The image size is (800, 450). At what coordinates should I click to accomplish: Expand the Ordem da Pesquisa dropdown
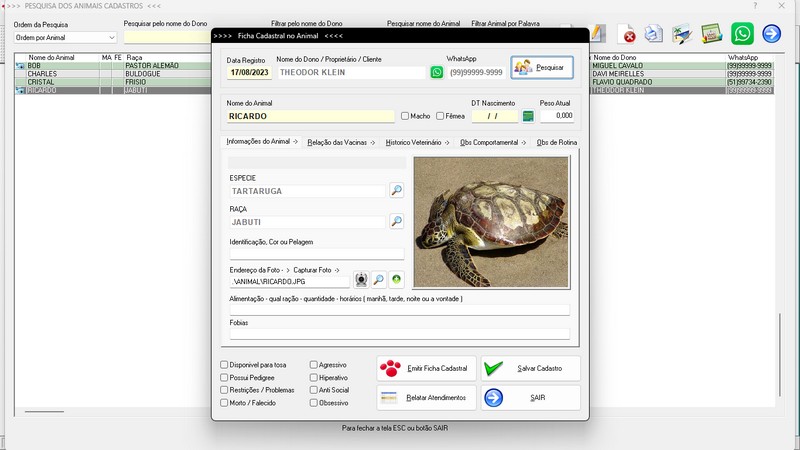[110, 38]
